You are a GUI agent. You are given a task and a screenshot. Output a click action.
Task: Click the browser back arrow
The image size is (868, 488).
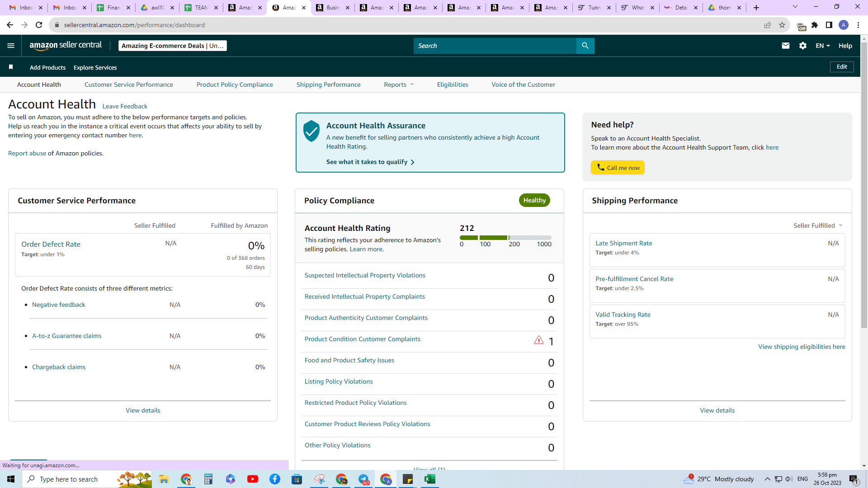point(10,25)
